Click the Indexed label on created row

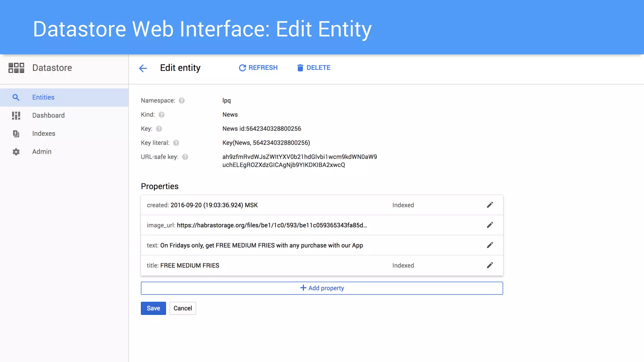[403, 205]
